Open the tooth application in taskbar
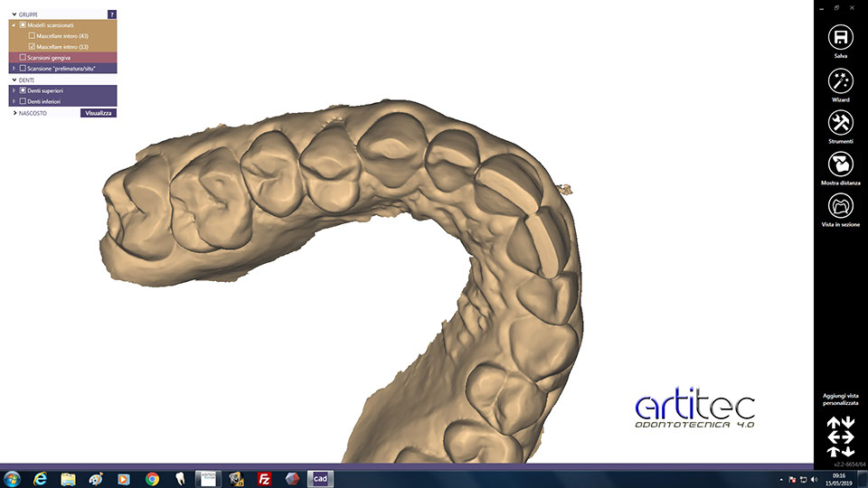This screenshot has width=868, height=488. [x=178, y=479]
